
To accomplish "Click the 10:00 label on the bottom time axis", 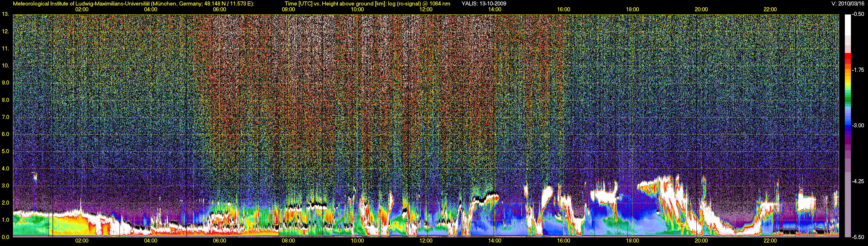I will pyautogui.click(x=357, y=241).
